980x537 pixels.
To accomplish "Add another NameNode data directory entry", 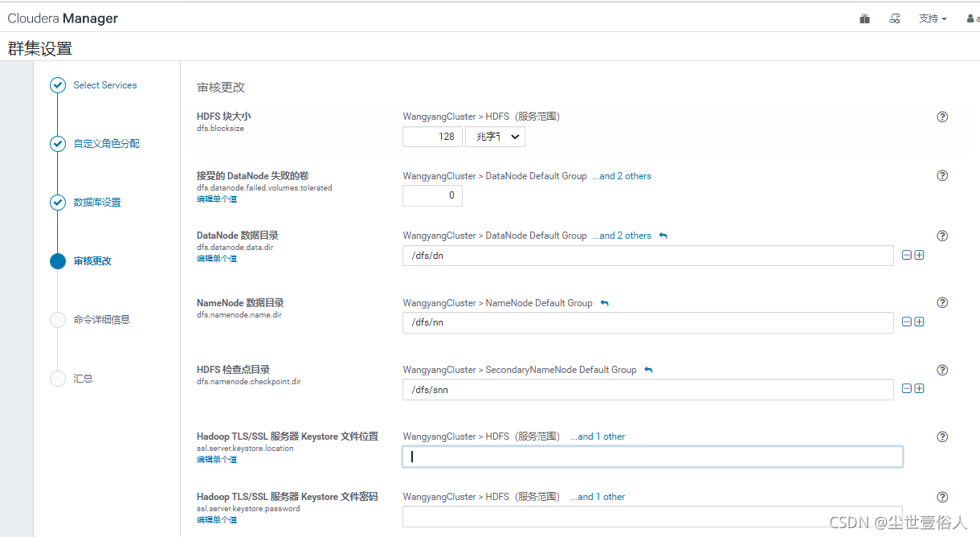I will (919, 322).
